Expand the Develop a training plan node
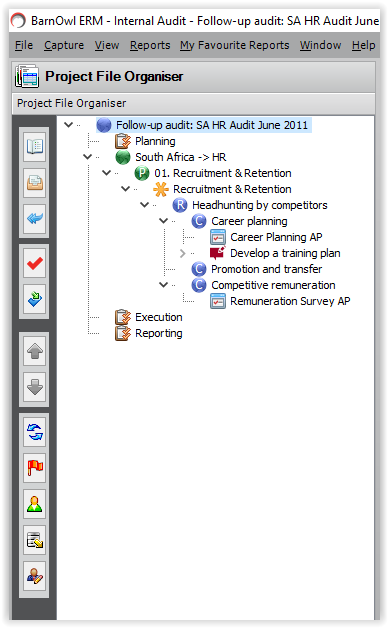 click(183, 253)
